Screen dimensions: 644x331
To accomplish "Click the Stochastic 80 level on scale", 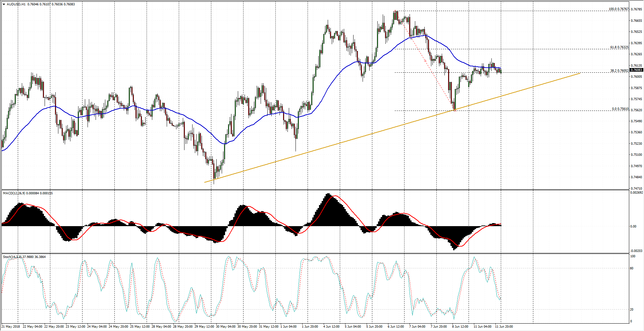I will click(x=632, y=268).
